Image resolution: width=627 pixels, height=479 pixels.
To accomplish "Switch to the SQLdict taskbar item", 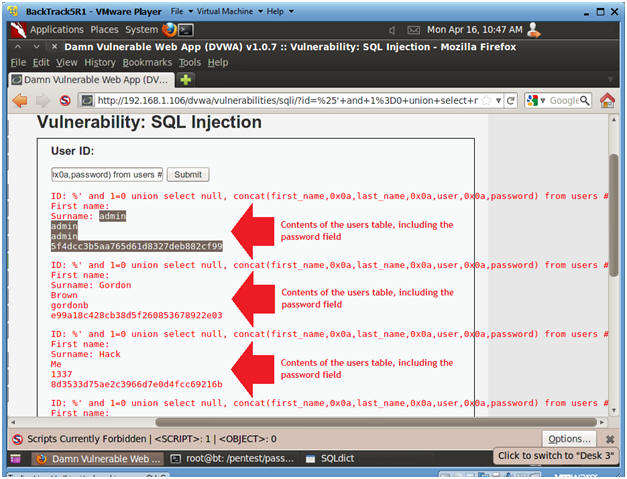I will (x=330, y=459).
